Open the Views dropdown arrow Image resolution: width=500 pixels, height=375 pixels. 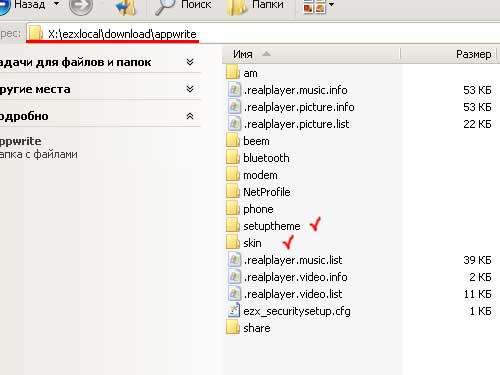pyautogui.click(x=331, y=5)
